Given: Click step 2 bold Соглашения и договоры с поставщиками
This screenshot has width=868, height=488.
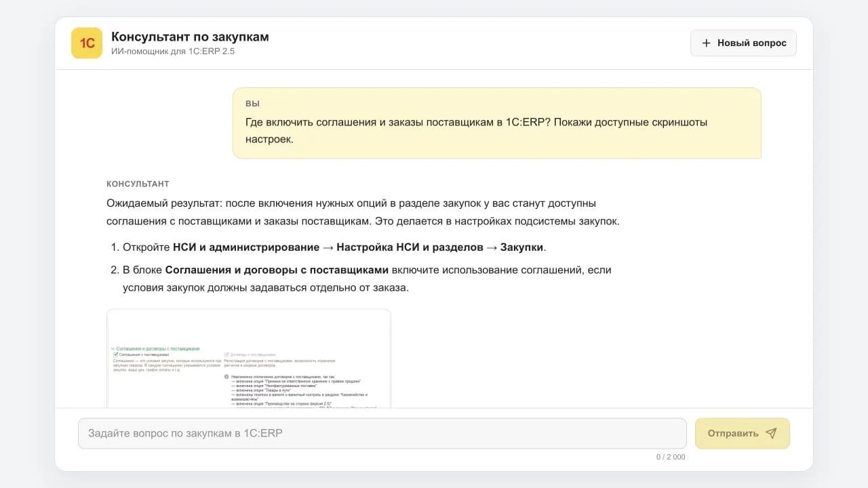Looking at the screenshot, I should click(x=277, y=270).
